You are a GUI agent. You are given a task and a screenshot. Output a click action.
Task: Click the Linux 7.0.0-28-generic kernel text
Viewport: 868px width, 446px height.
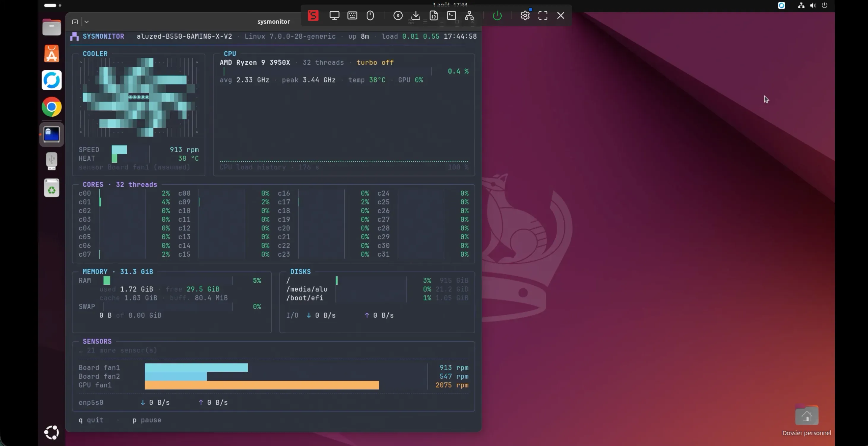pyautogui.click(x=290, y=37)
